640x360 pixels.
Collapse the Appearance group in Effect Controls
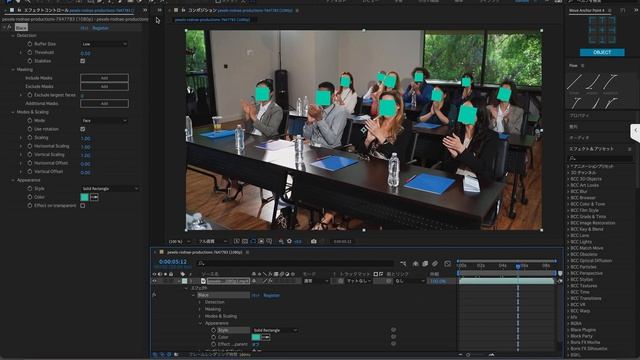(13, 180)
